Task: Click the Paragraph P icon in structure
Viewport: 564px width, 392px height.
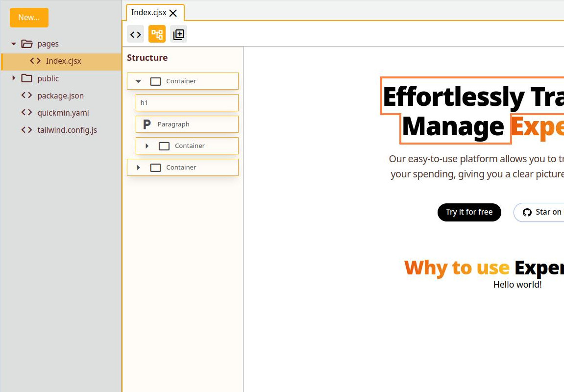Action: [147, 124]
